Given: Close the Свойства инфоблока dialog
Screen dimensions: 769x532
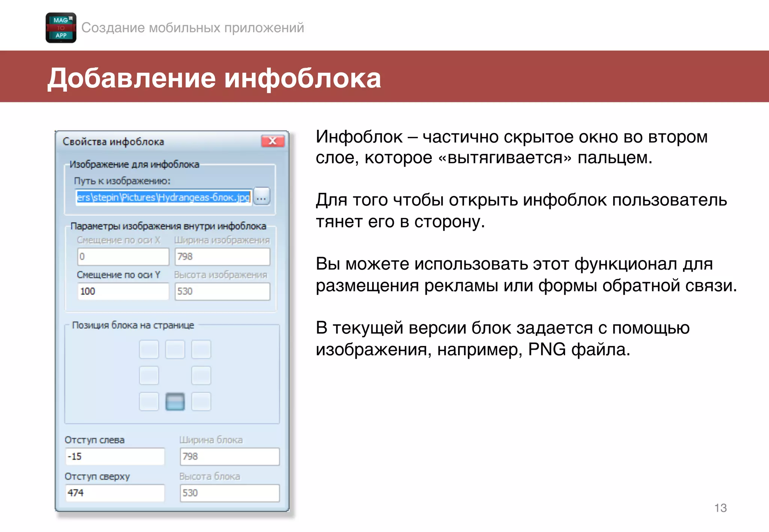Looking at the screenshot, I should tap(273, 141).
